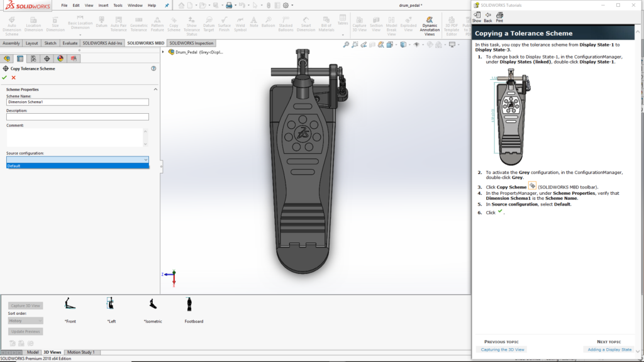This screenshot has height=362, width=644.
Task: Click the Scheme Name input field
Action: (x=77, y=102)
